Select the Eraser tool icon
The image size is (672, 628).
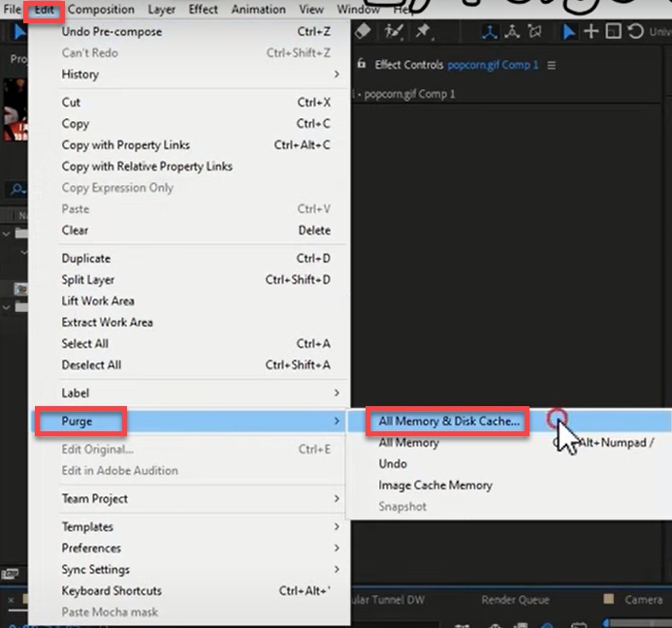click(x=363, y=31)
